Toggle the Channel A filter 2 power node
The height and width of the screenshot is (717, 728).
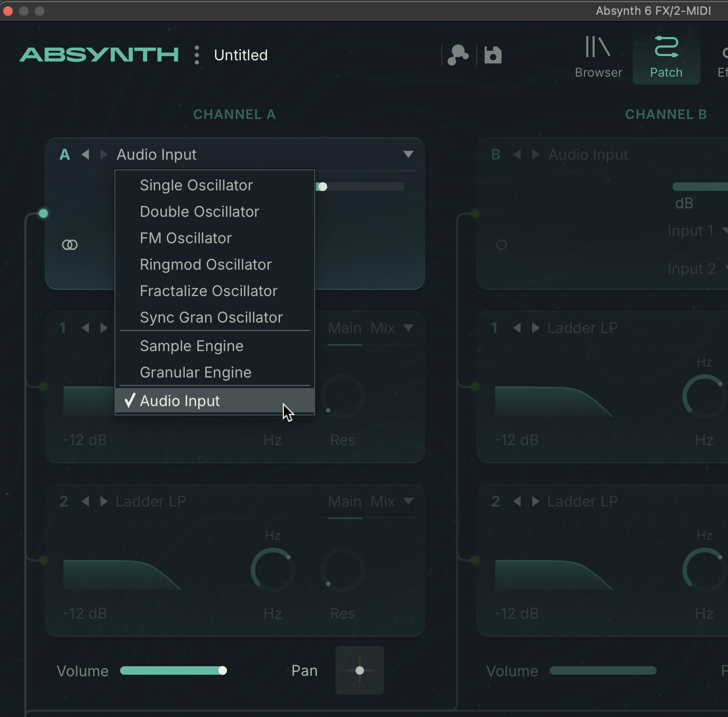pyautogui.click(x=43, y=560)
